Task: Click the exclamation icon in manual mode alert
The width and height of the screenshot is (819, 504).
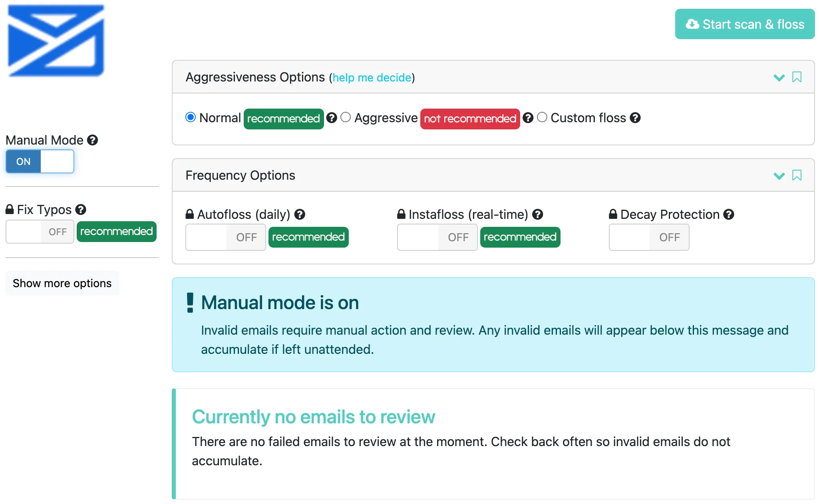Action: click(x=190, y=303)
